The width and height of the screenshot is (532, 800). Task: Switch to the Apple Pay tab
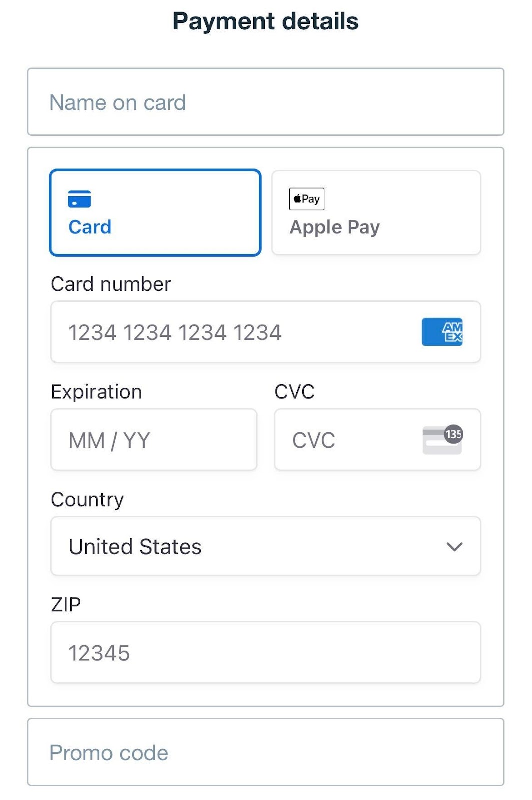click(376, 213)
